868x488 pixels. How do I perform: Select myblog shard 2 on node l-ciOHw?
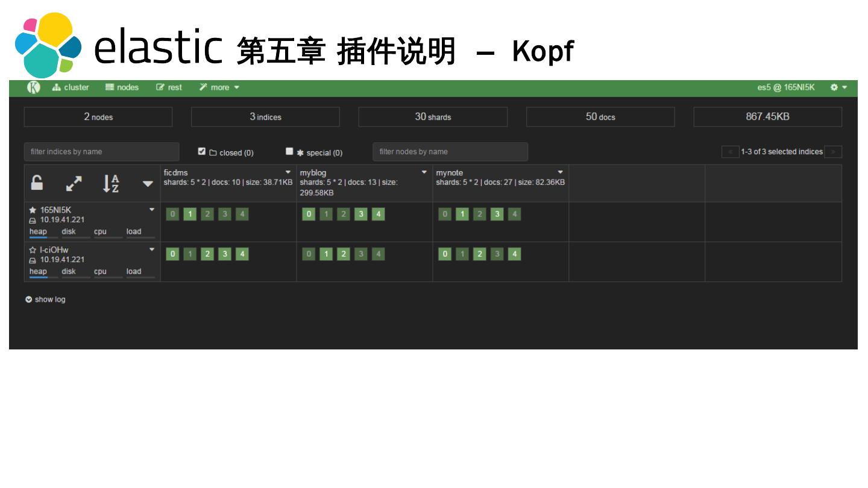point(344,254)
